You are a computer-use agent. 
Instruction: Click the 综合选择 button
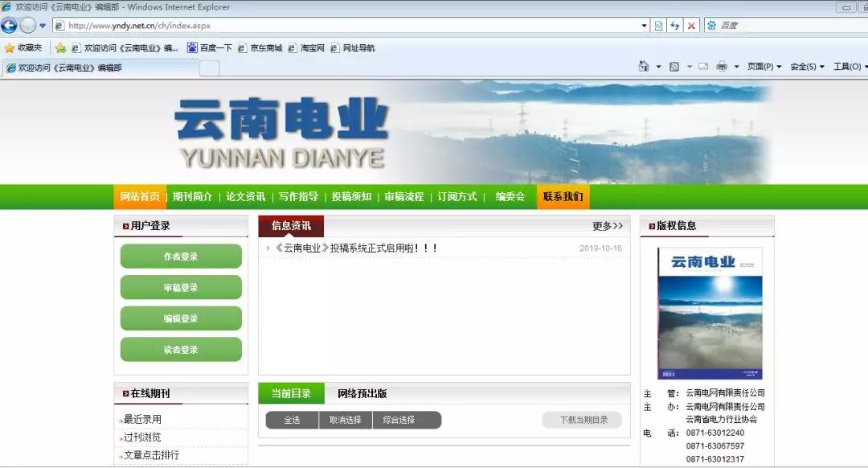[407, 420]
